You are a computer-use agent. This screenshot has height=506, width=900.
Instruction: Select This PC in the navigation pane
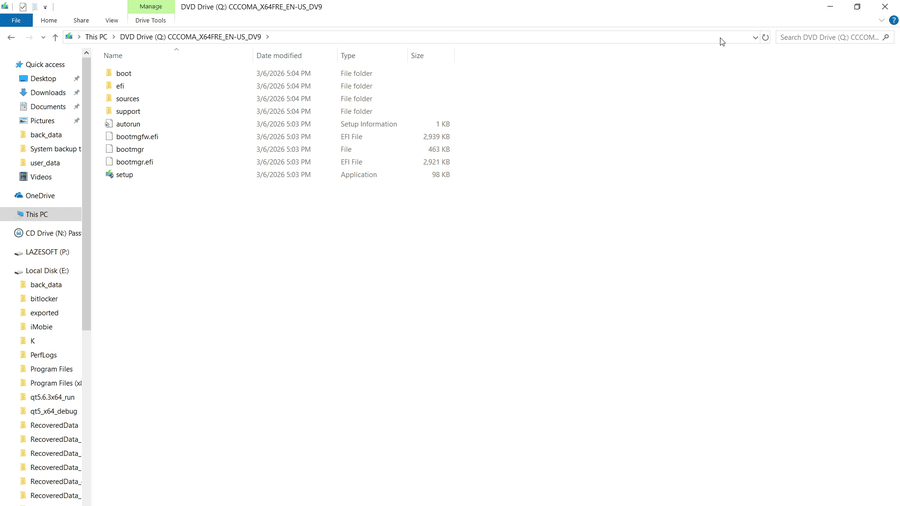click(x=36, y=214)
